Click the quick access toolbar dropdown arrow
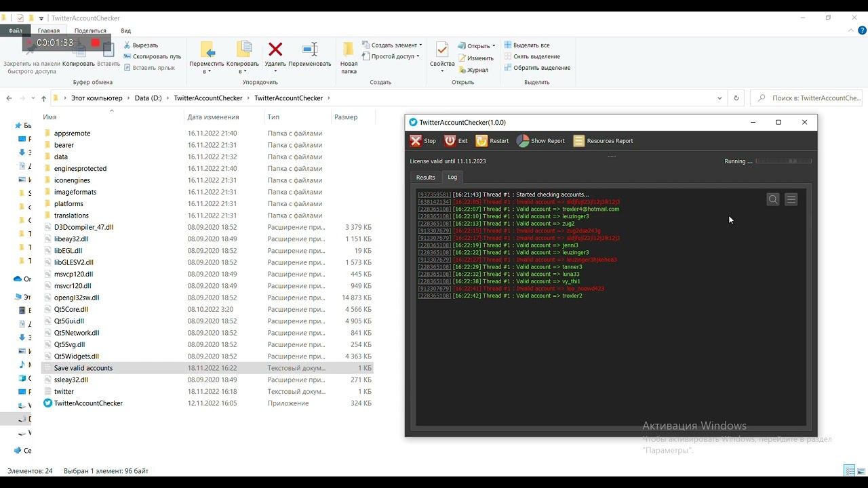This screenshot has width=868, height=488. click(42, 18)
